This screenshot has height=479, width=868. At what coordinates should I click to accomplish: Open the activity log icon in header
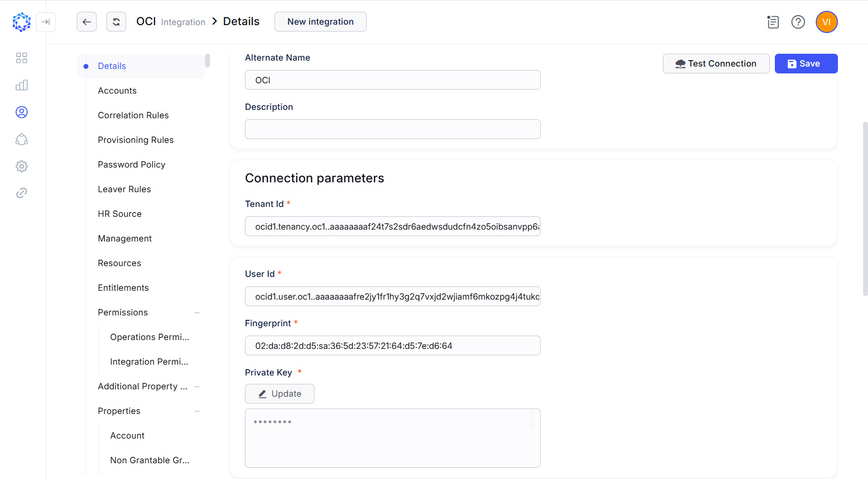tap(772, 22)
